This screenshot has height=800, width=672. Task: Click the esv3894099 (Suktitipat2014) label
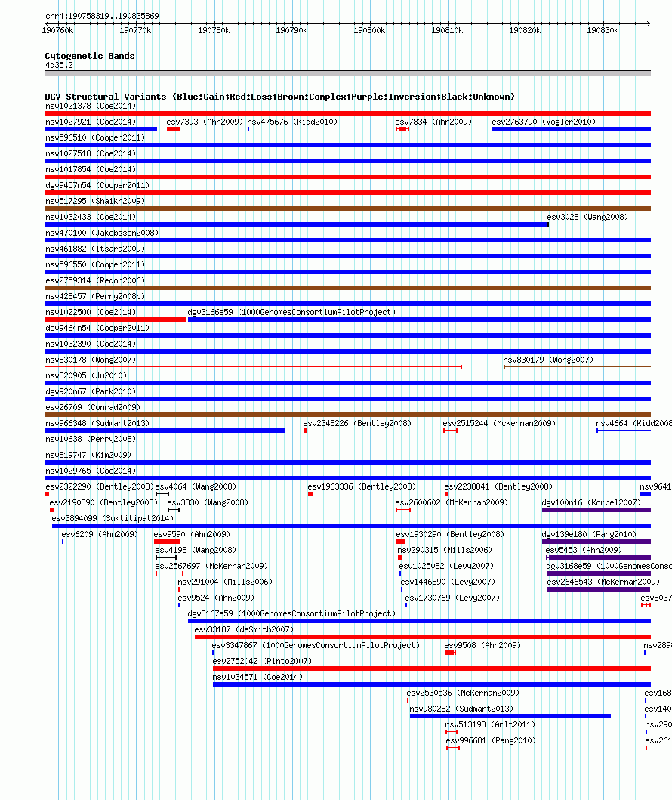click(x=113, y=518)
